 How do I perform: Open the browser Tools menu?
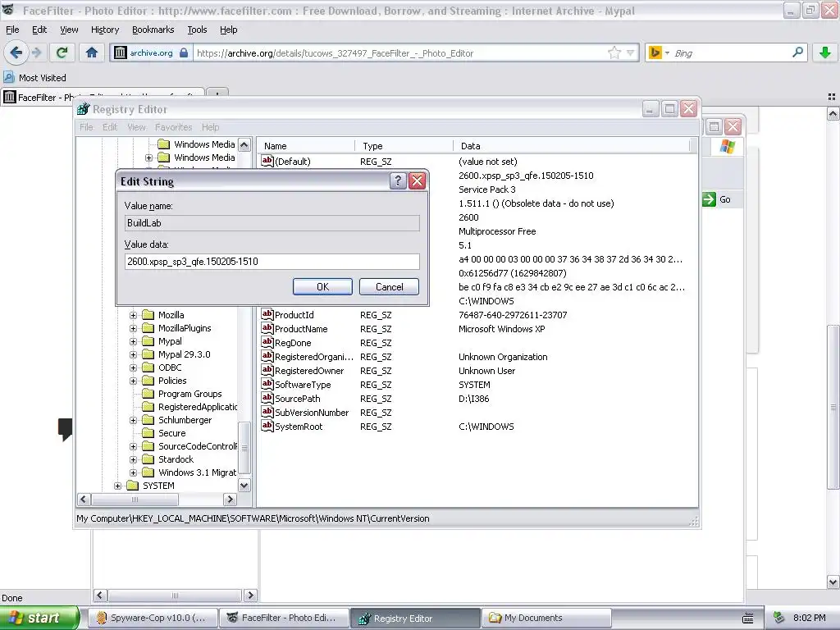[197, 30]
